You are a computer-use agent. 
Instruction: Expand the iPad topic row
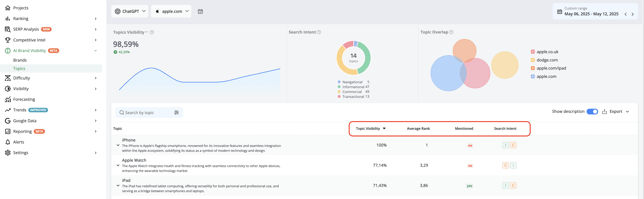118,186
